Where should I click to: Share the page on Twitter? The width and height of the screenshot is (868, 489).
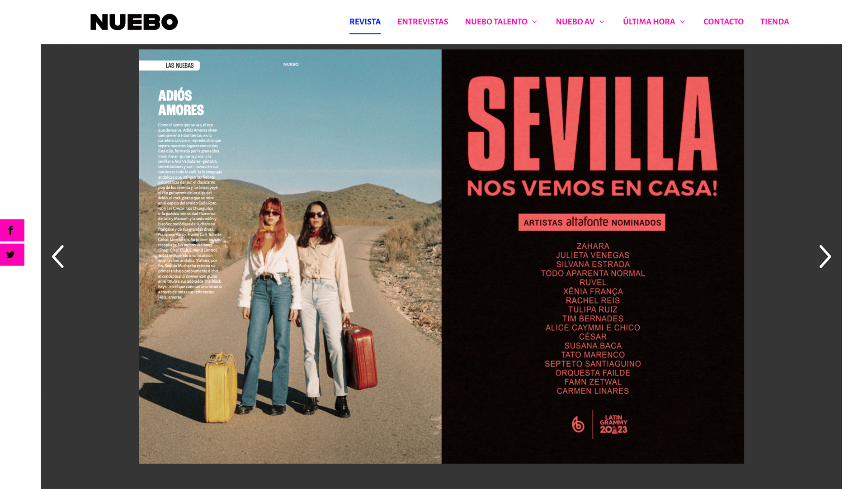click(x=12, y=255)
